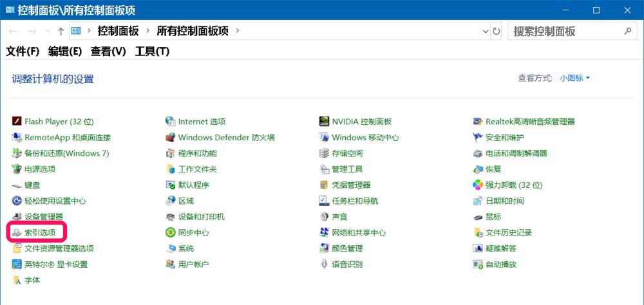Open the 程序和功能 link
Viewport: 644px width, 305px height.
point(197,153)
